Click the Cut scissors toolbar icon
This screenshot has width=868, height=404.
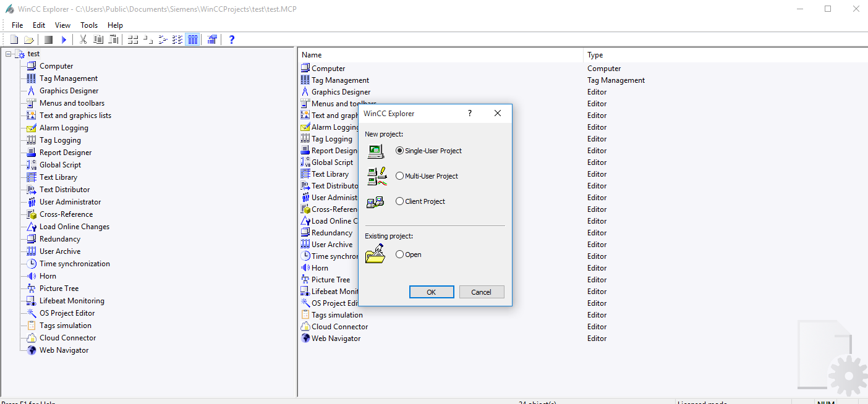point(83,40)
